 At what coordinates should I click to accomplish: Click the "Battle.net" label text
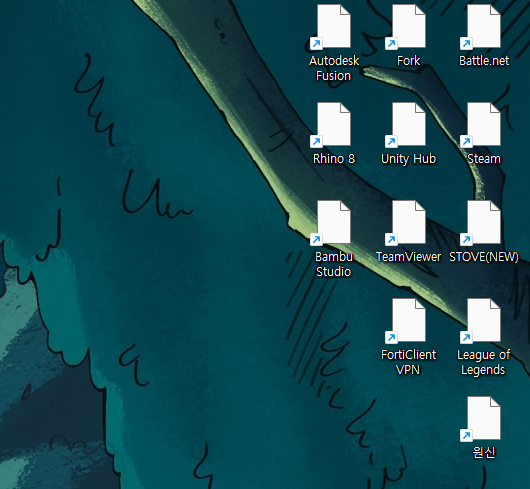tap(484, 61)
